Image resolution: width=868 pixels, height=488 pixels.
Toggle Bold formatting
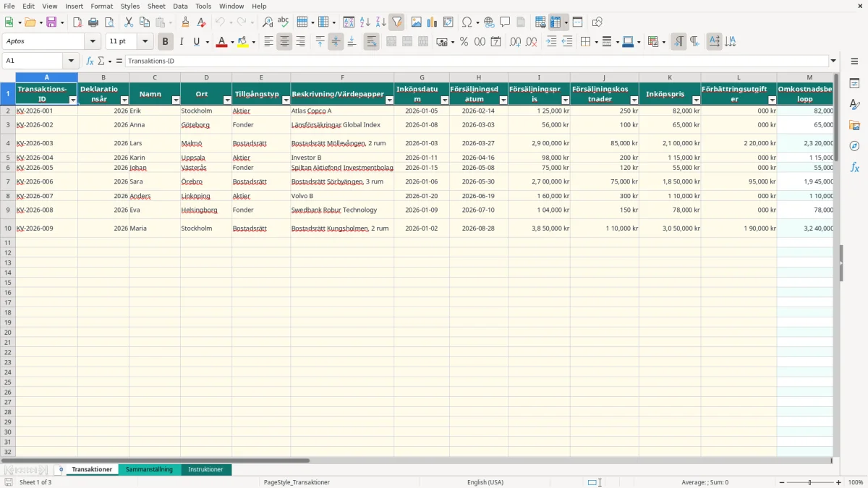click(165, 42)
